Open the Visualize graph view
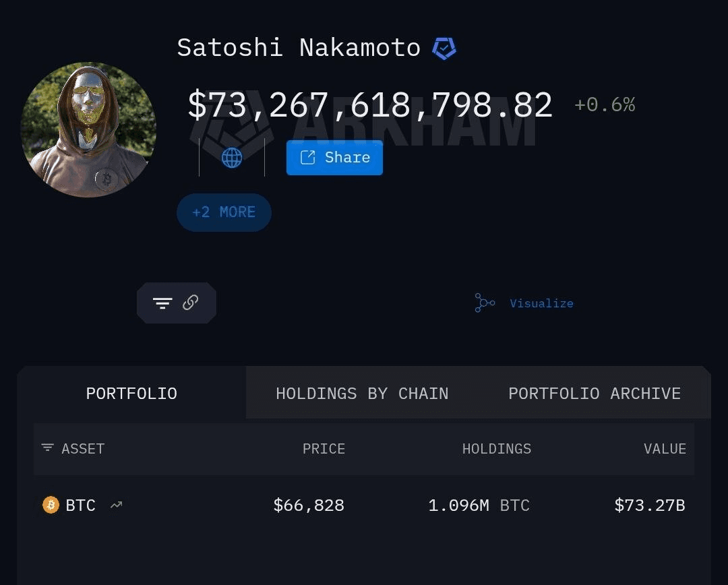This screenshot has width=728, height=585. tap(524, 303)
